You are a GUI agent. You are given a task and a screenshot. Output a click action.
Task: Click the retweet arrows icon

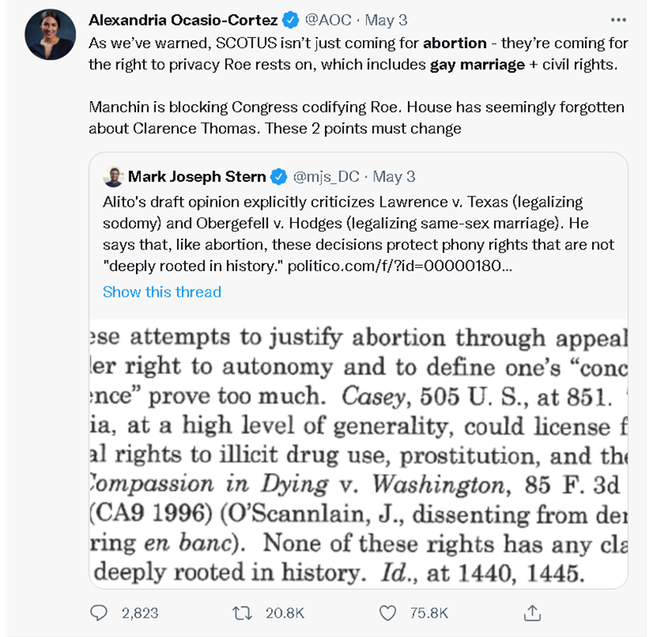(x=243, y=613)
